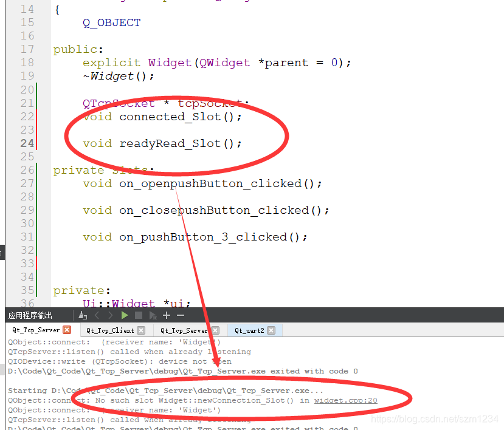The image size is (504, 430).
Task: Go to next output item arrow
Action: [110, 315]
